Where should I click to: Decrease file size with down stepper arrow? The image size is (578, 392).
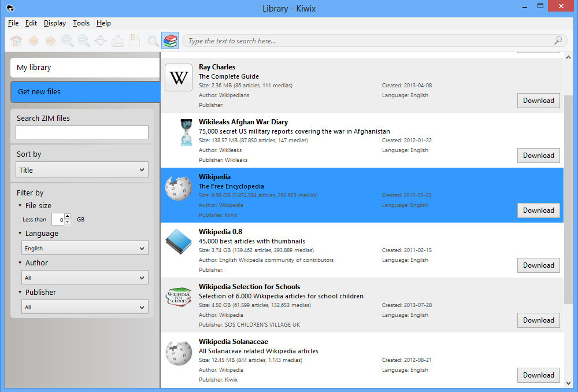pos(68,222)
